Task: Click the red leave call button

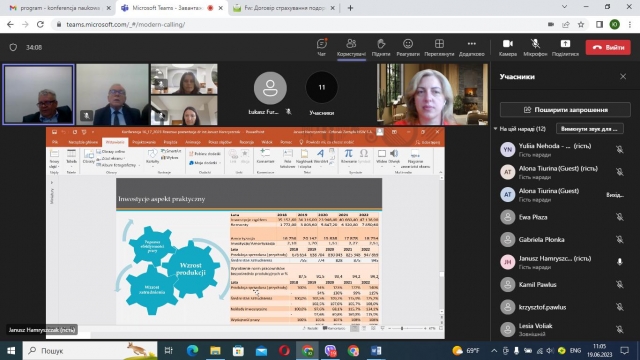Action: (608, 47)
